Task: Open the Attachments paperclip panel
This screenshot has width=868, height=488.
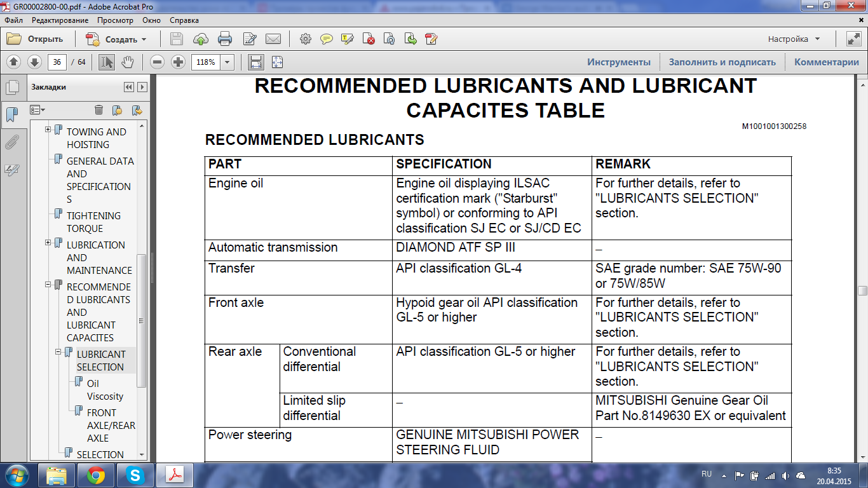Action: click(x=11, y=142)
